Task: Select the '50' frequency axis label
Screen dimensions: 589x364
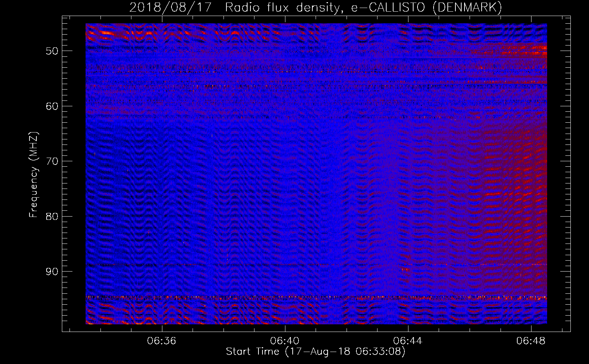Action: tap(52, 51)
